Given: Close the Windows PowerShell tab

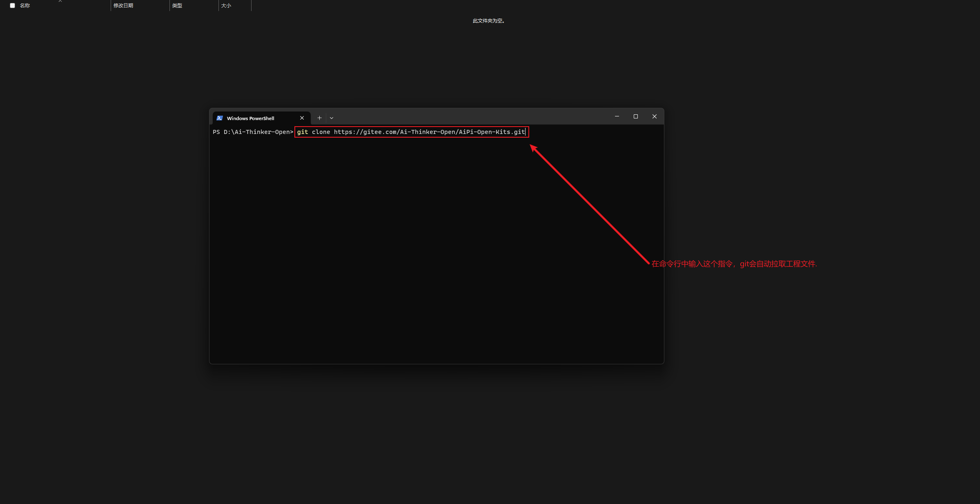Looking at the screenshot, I should point(302,118).
